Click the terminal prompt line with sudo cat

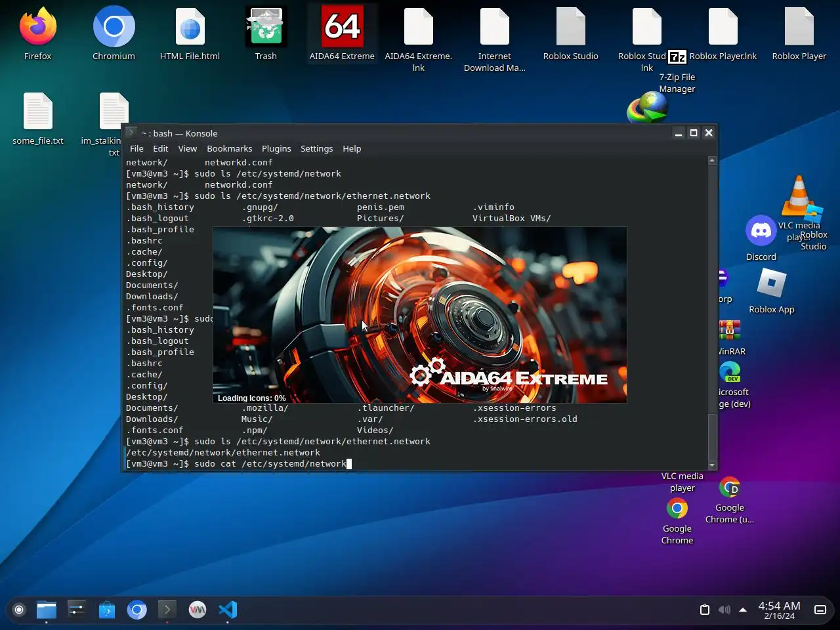tap(239, 463)
